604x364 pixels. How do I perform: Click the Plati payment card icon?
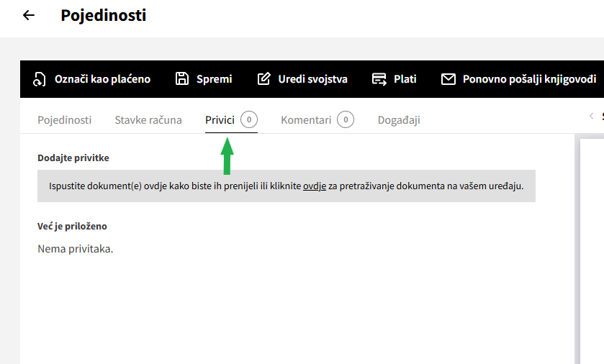pos(379,79)
